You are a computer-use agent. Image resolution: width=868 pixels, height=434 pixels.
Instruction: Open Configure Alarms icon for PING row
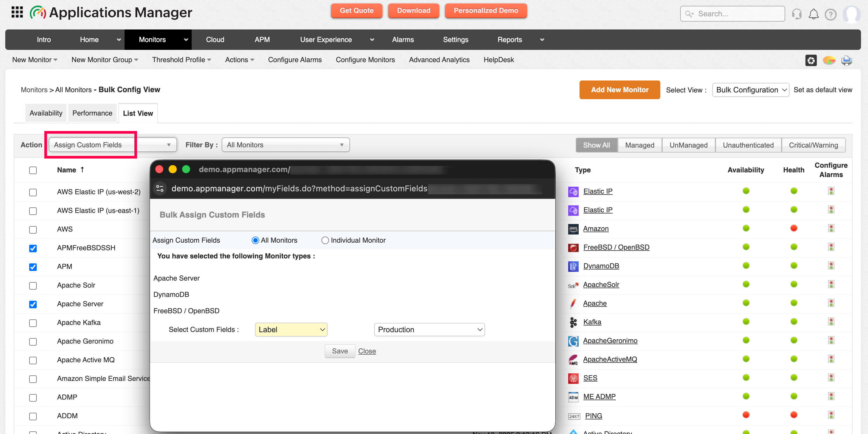click(x=831, y=415)
